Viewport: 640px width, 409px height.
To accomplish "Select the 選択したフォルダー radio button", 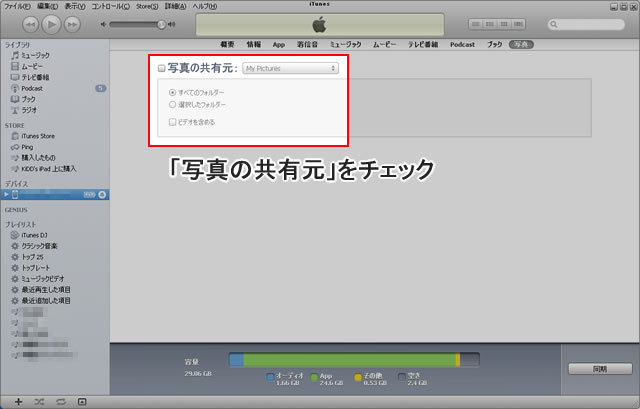I will pyautogui.click(x=172, y=105).
